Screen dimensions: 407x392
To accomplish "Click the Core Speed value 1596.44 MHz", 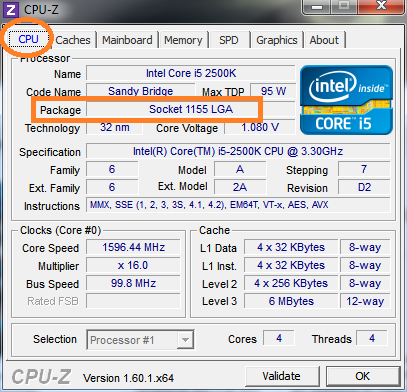I will (133, 247).
